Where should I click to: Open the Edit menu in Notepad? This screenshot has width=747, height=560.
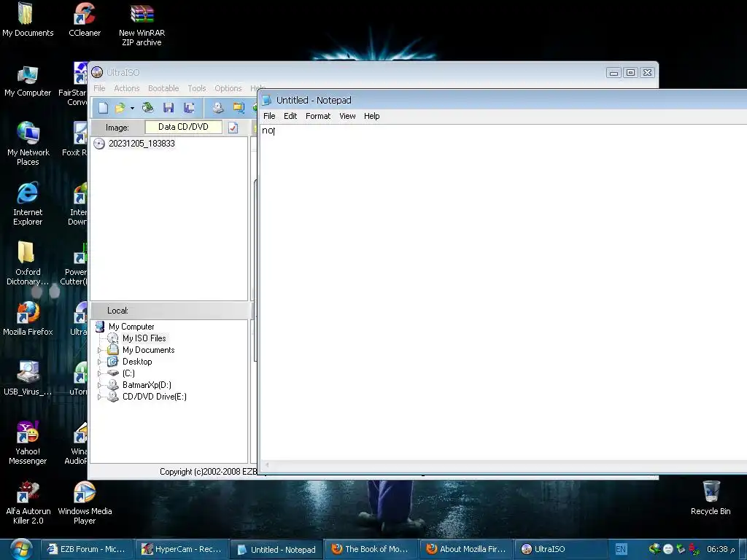click(290, 116)
